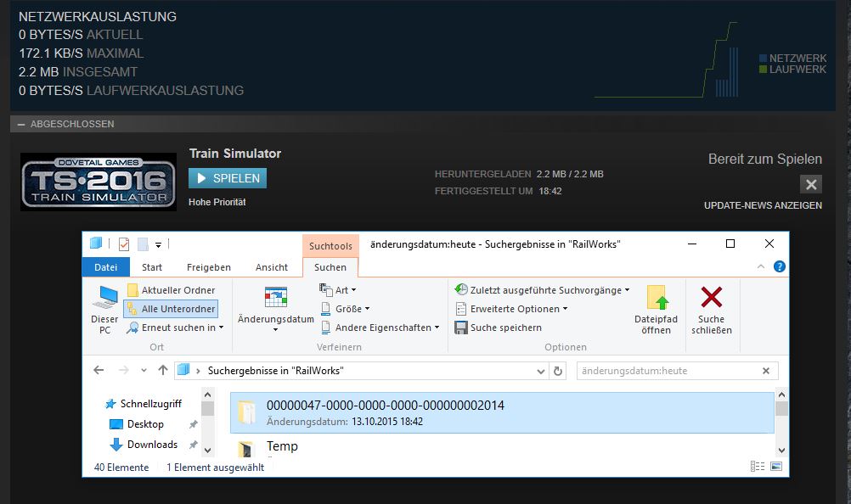Select the Temp folder result

click(x=282, y=446)
